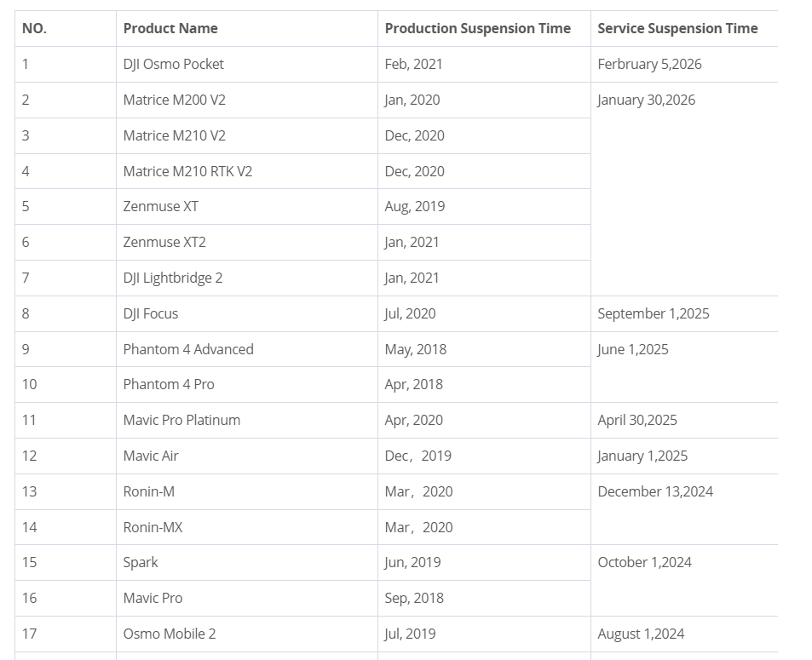Select the Phantom 4 Pro cell
This screenshot has width=812, height=660.
point(169,384)
